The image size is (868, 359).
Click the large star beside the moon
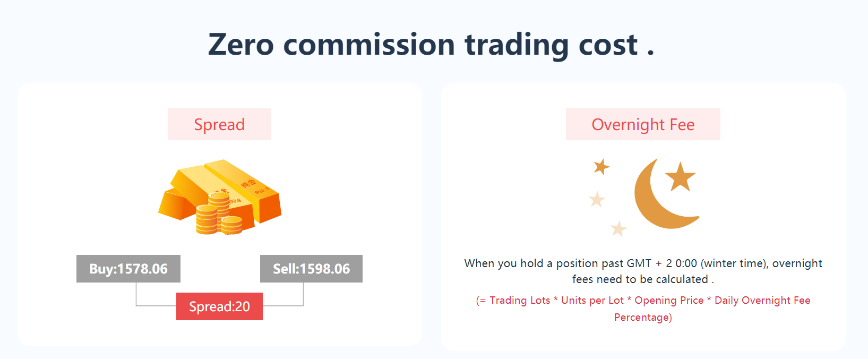[680, 177]
